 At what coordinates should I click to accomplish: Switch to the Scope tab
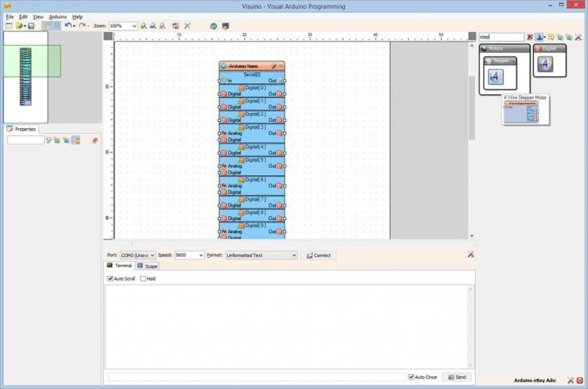point(148,266)
